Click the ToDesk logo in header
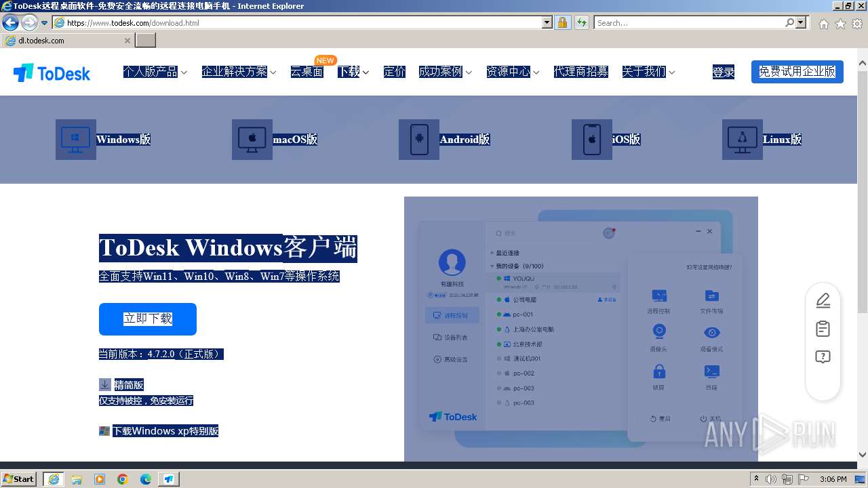 click(x=52, y=73)
